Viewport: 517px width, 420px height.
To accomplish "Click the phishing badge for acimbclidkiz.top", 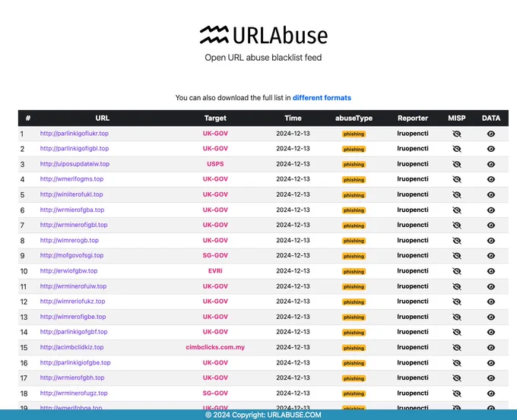I will [354, 348].
